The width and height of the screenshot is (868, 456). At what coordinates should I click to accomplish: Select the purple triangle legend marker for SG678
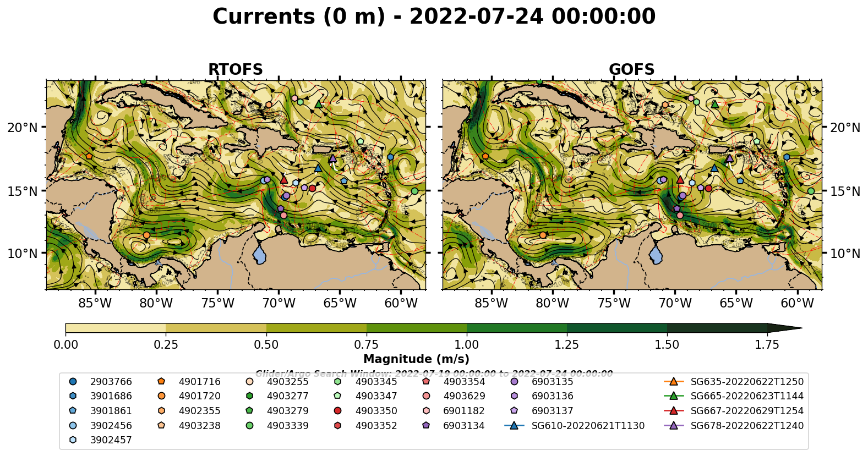coord(673,425)
